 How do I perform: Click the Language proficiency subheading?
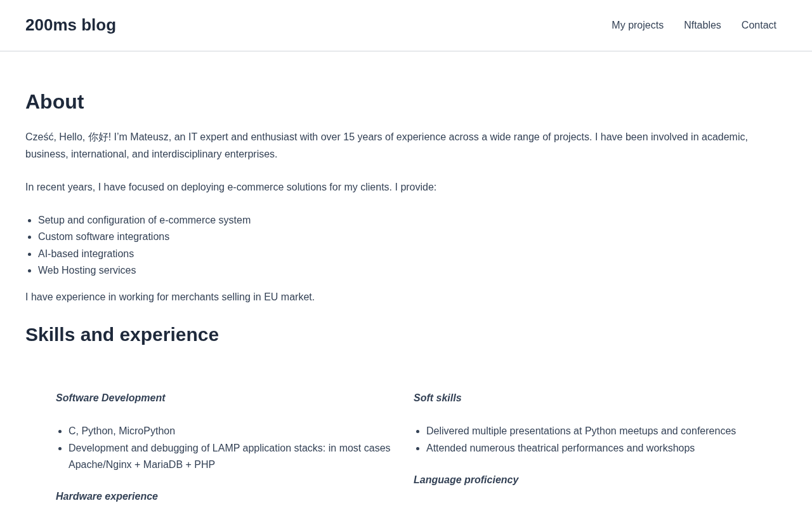coord(466,480)
